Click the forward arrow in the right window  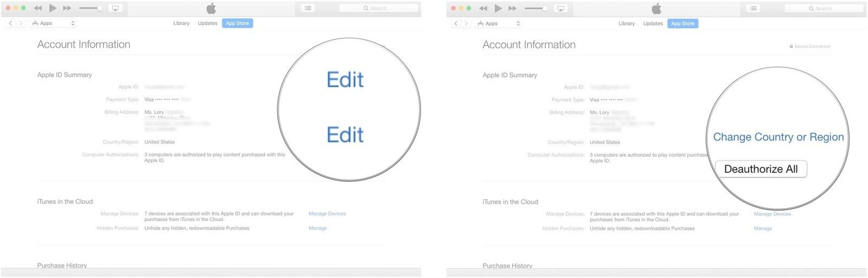(466, 23)
